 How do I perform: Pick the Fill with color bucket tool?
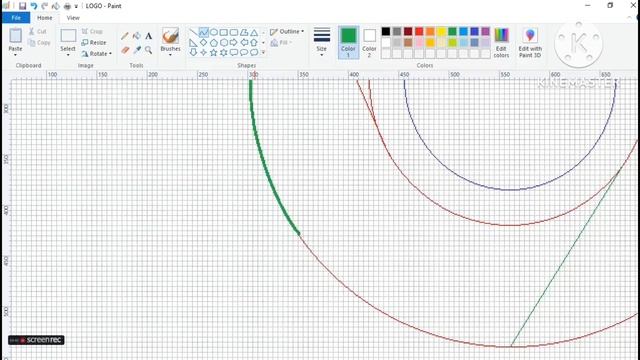(x=137, y=36)
